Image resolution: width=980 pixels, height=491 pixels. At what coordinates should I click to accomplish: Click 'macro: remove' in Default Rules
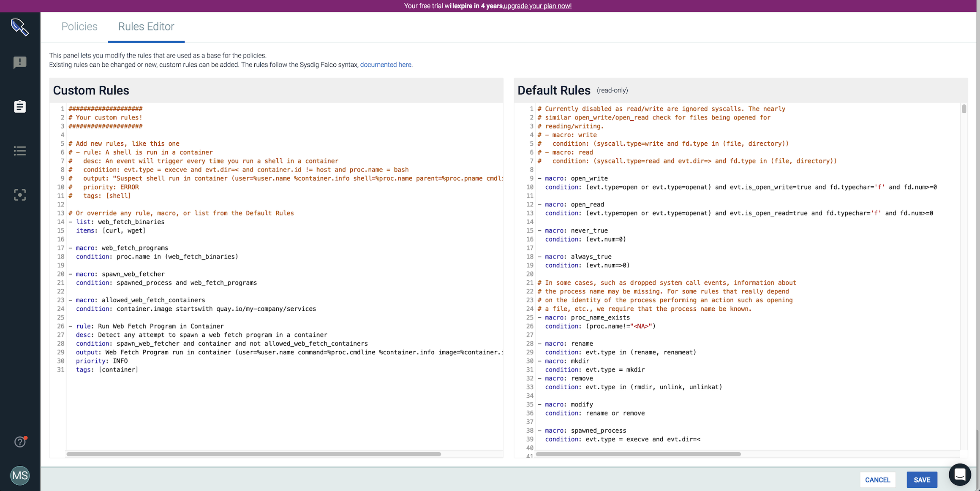coord(565,379)
